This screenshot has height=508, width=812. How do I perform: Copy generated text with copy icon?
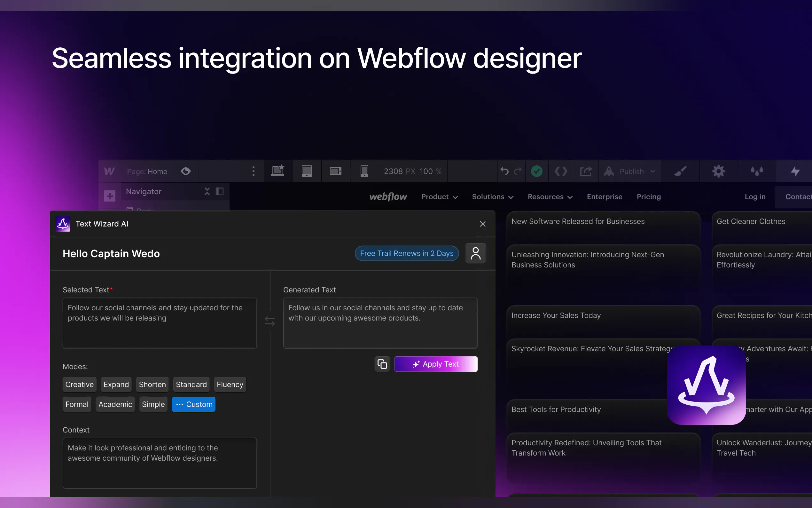click(382, 364)
